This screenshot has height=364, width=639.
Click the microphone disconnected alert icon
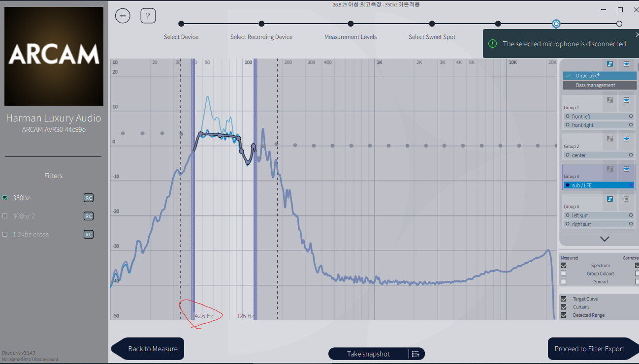pyautogui.click(x=492, y=44)
